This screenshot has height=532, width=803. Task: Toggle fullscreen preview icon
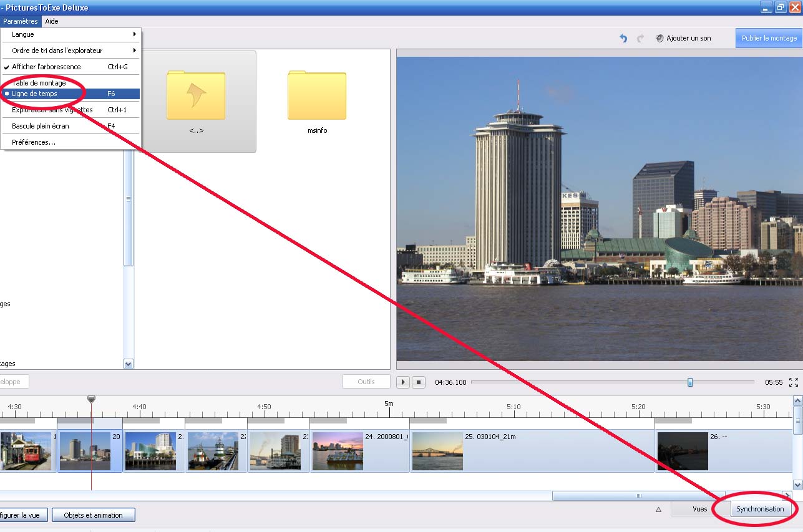point(794,382)
